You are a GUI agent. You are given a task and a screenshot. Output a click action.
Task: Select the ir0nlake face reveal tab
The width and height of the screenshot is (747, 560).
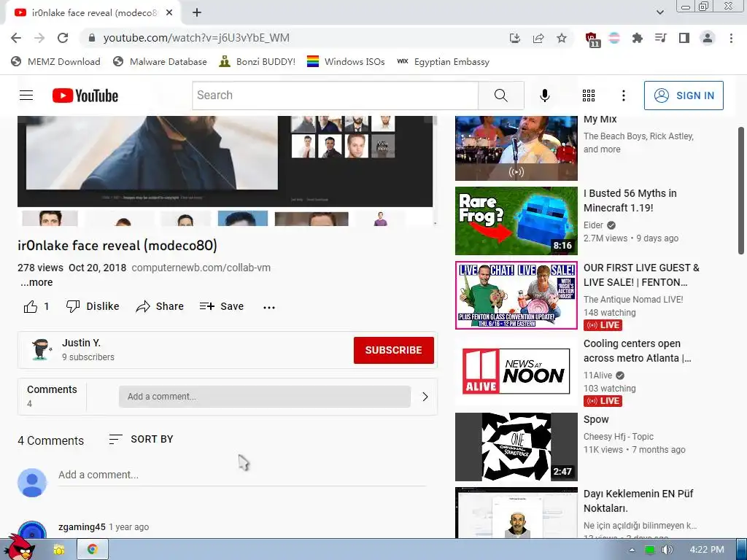point(93,13)
